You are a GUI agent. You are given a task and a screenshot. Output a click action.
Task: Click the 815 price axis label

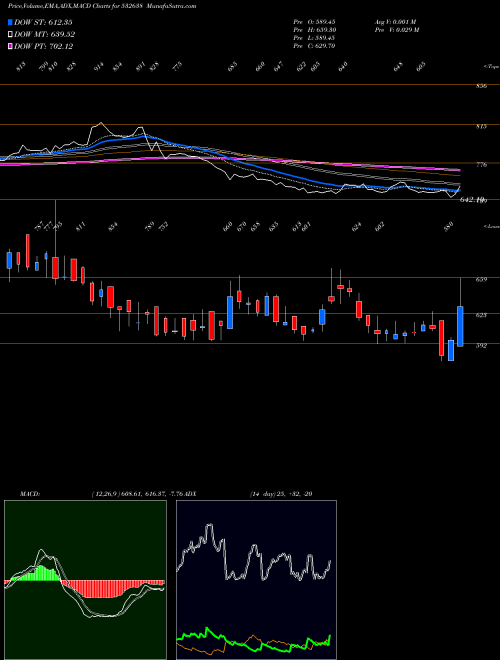point(482,126)
